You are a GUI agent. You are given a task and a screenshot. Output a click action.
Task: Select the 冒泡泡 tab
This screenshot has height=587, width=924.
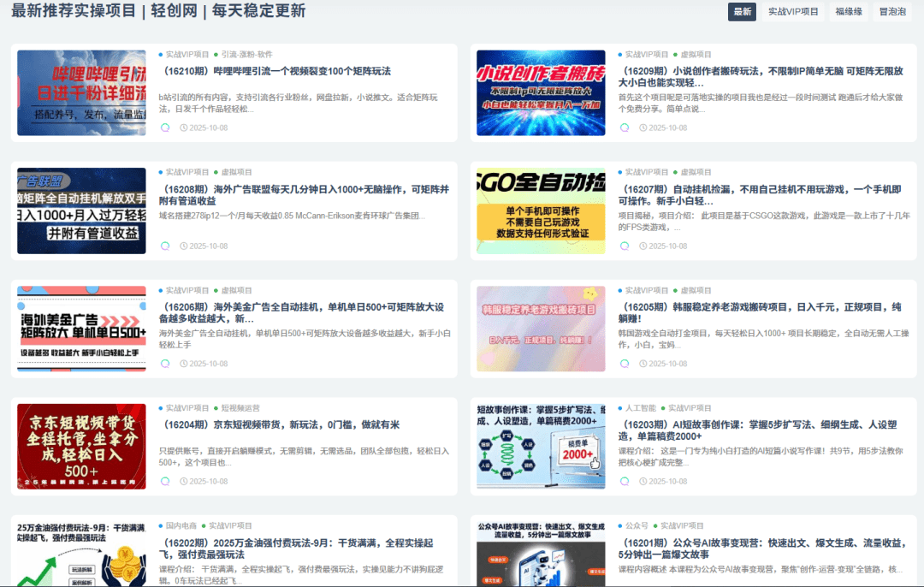[x=892, y=12]
